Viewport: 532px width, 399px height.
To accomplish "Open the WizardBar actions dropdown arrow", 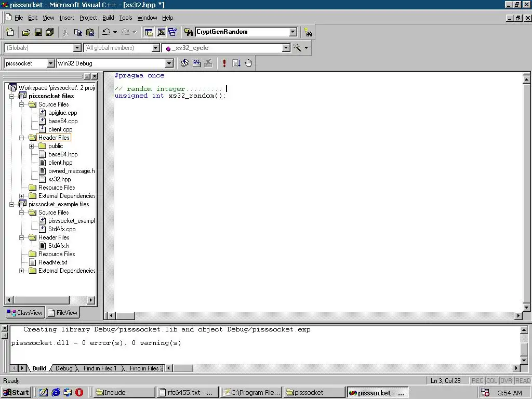I will pyautogui.click(x=306, y=48).
